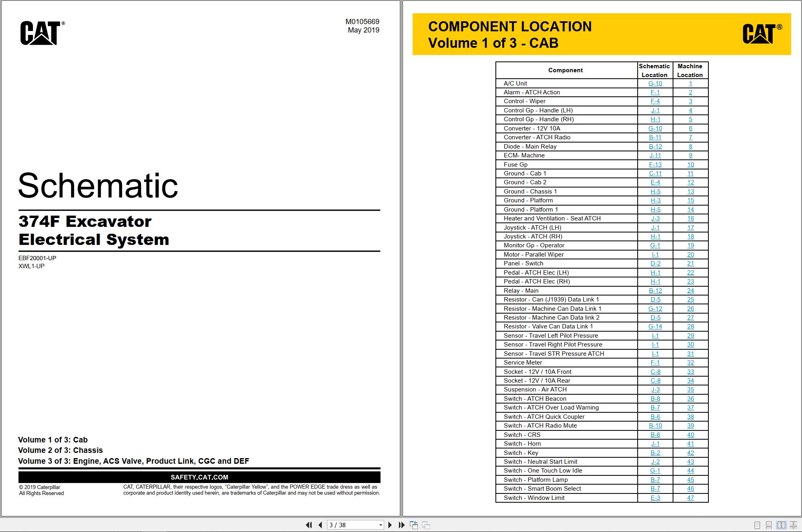The image size is (802, 532).
Task: Open C-8 link for Socket 12V / 10A Front
Action: click(655, 372)
